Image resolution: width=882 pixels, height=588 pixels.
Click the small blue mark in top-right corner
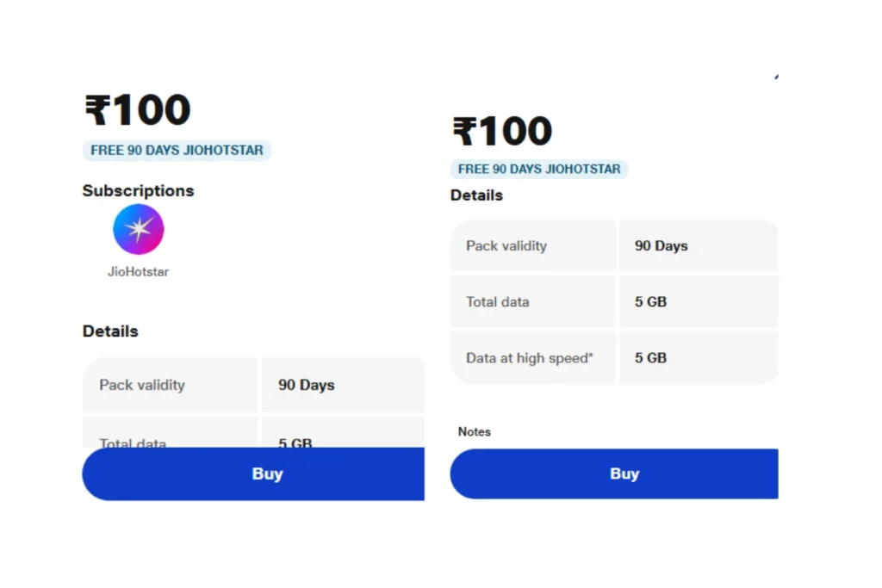click(776, 77)
